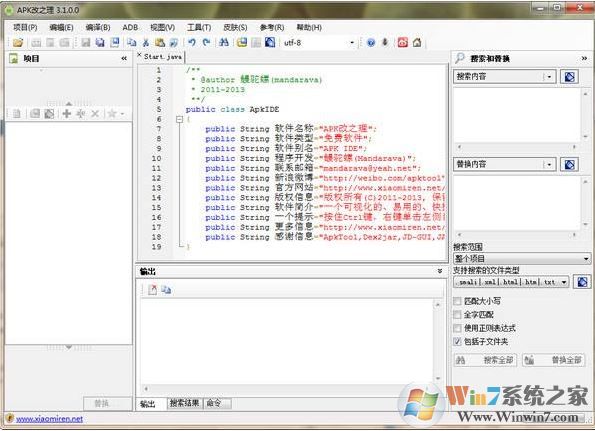Click the copy output icon

coord(166,290)
